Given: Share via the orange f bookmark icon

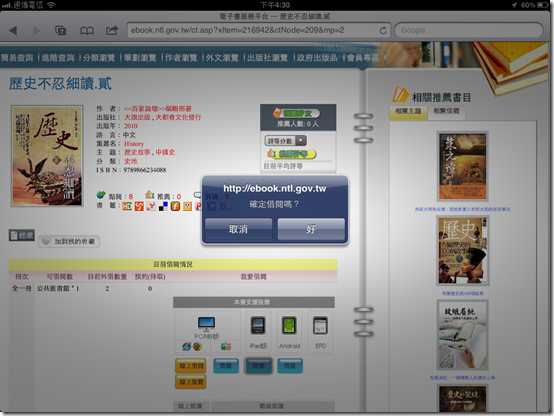Looking at the screenshot, I should [x=175, y=206].
